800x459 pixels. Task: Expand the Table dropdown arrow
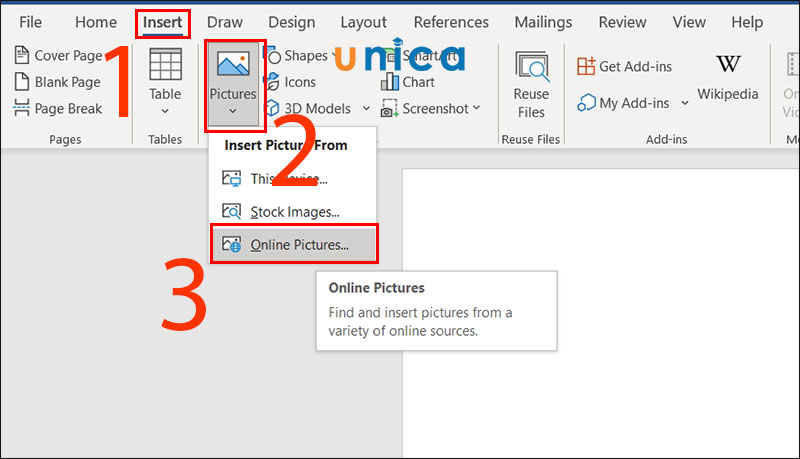[x=165, y=111]
